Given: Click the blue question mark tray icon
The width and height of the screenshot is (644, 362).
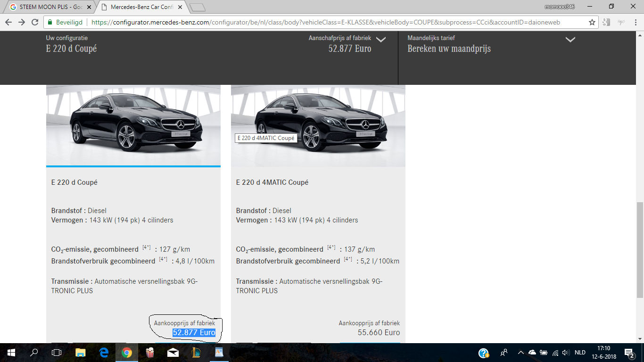Looking at the screenshot, I should point(484,353).
